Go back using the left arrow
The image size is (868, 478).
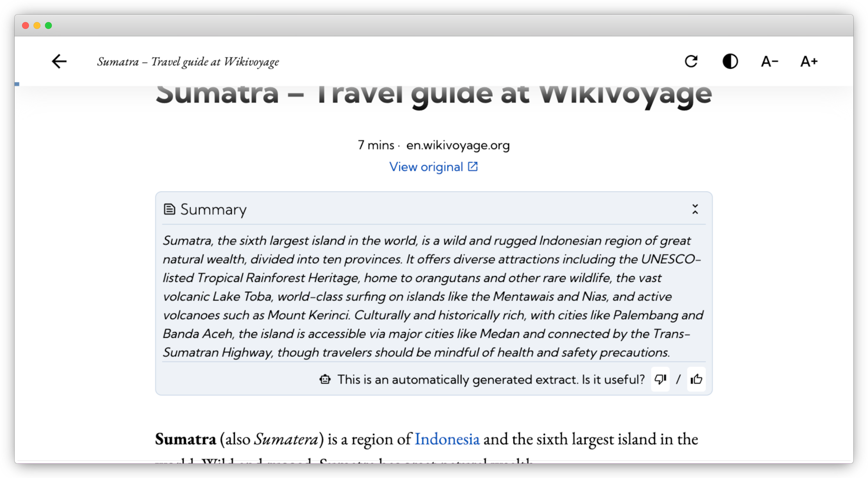[x=59, y=61]
